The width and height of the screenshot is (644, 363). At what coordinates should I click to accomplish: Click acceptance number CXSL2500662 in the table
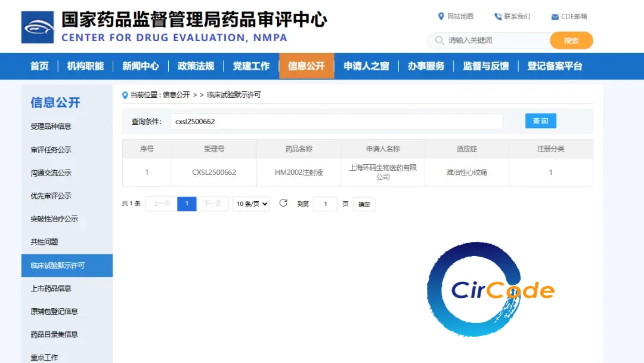click(213, 173)
